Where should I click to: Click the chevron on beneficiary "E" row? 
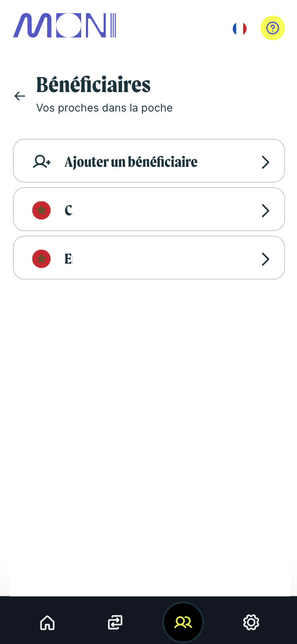pos(265,259)
